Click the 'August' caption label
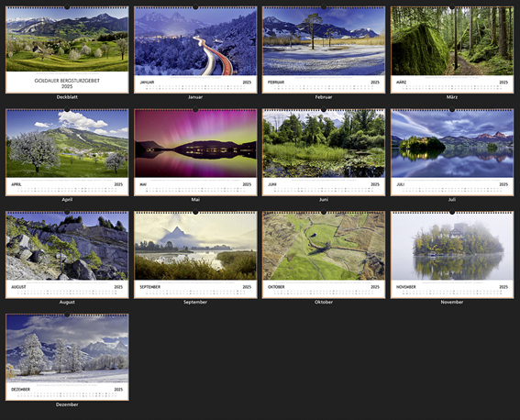 pyautogui.click(x=67, y=302)
